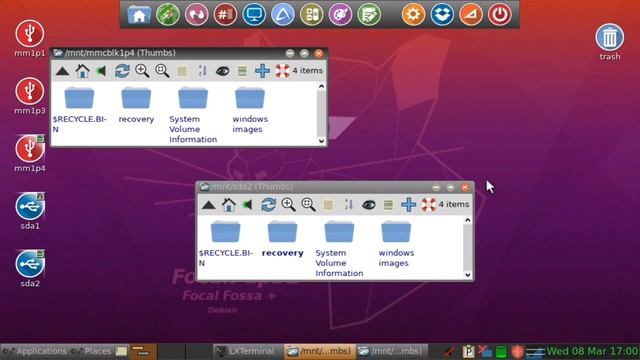Click sort arrows icon in sda2 toolbar
The width and height of the screenshot is (640, 360).
click(x=349, y=205)
